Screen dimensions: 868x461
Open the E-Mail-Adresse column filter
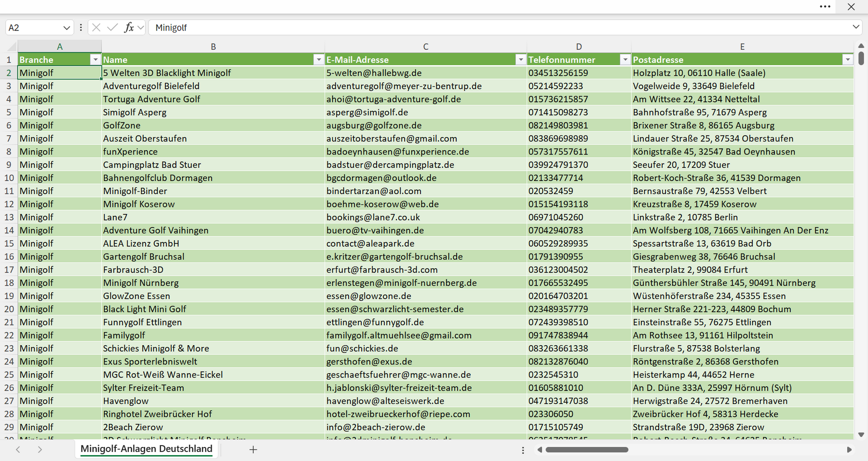(521, 59)
